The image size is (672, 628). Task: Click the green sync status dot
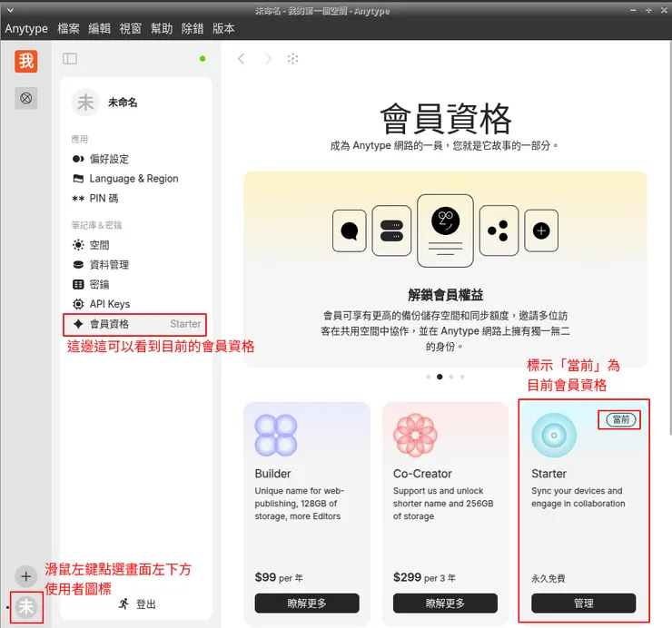pyautogui.click(x=203, y=59)
